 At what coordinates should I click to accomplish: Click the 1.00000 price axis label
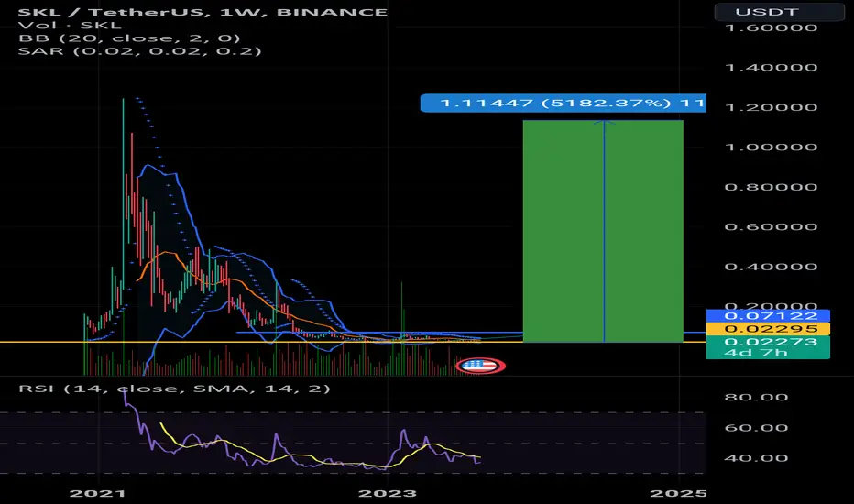(772, 148)
